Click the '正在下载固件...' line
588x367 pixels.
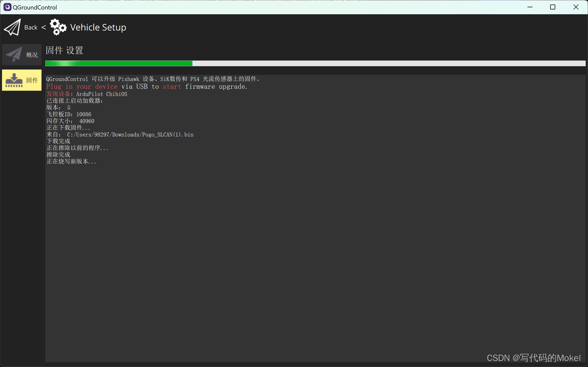(x=68, y=128)
